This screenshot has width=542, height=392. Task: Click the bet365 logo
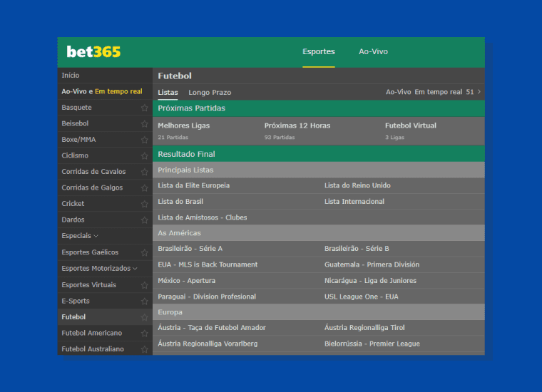[93, 52]
